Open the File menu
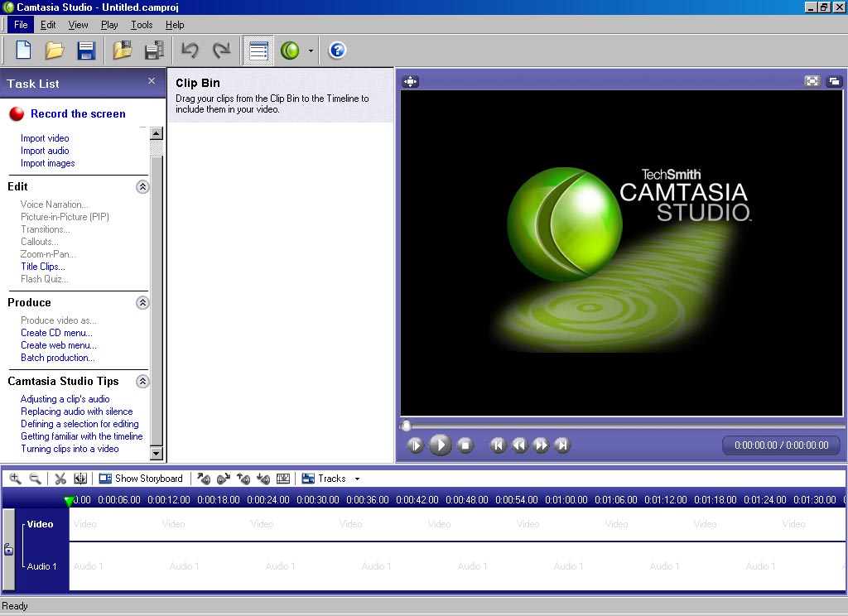The height and width of the screenshot is (616, 848). 21,25
